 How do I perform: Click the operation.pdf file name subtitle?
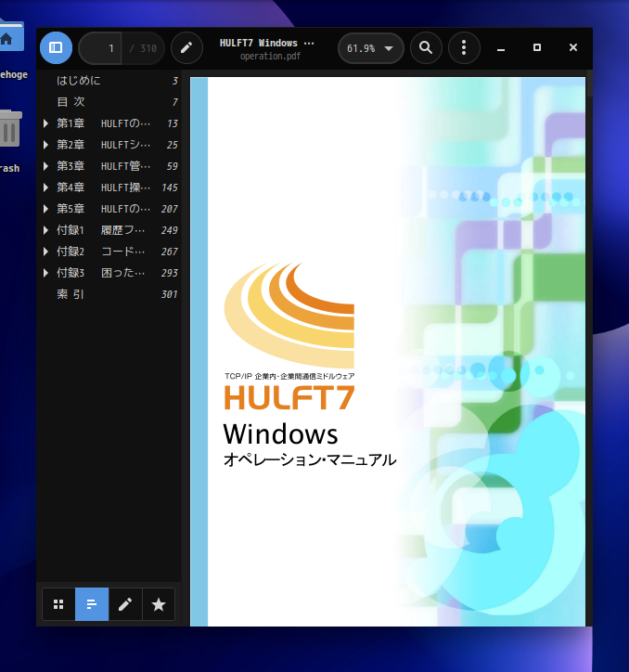(270, 56)
